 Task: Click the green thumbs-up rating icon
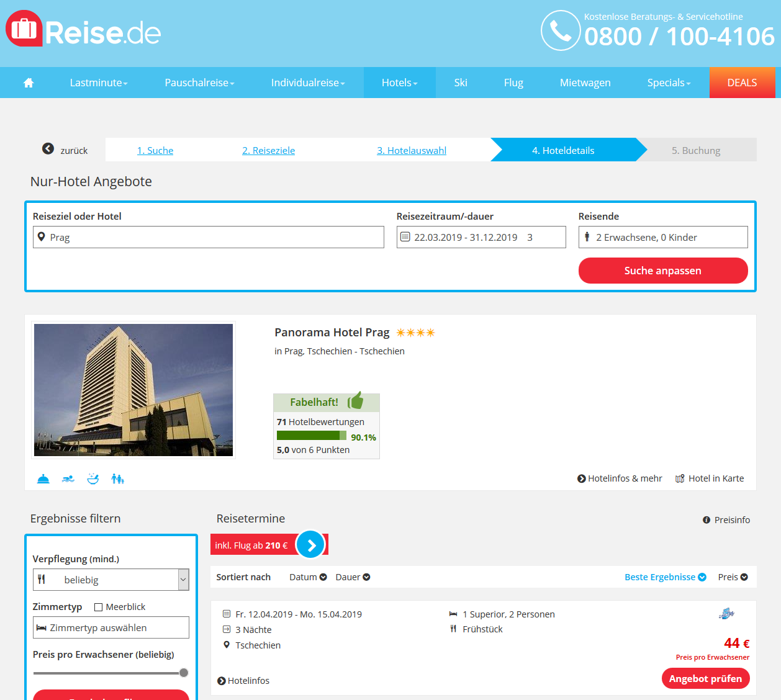(x=356, y=401)
